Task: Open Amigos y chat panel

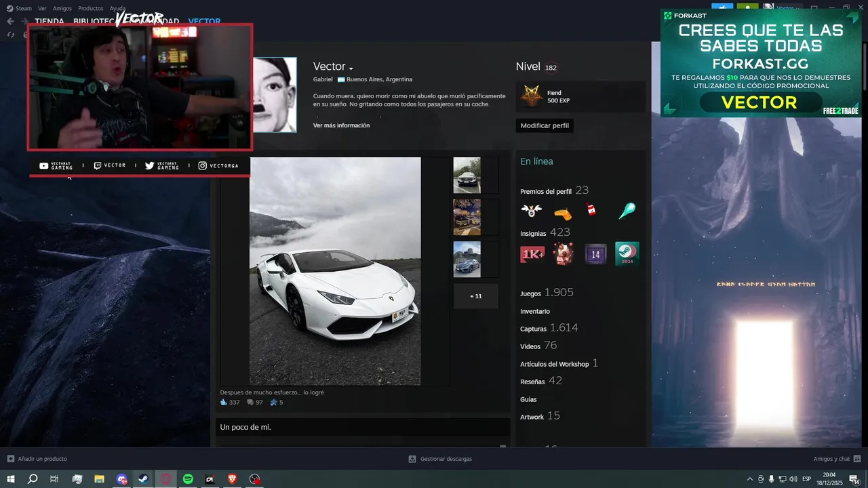Action: coord(837,459)
